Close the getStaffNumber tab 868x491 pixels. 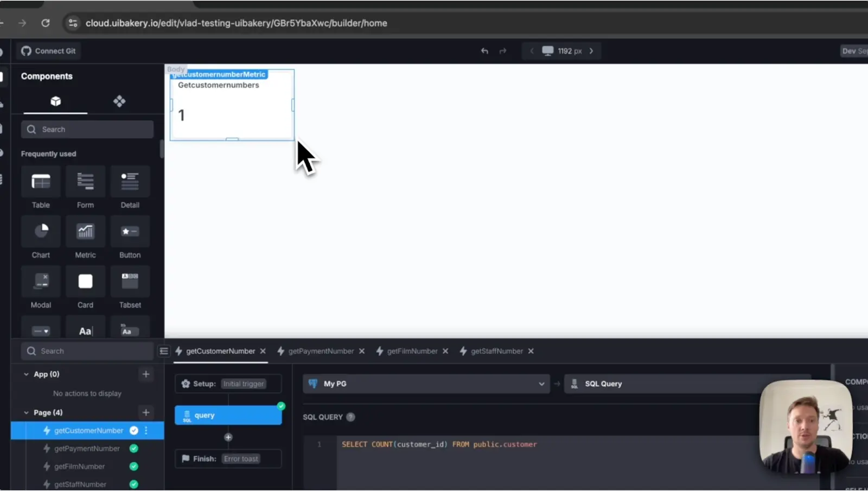tap(531, 351)
